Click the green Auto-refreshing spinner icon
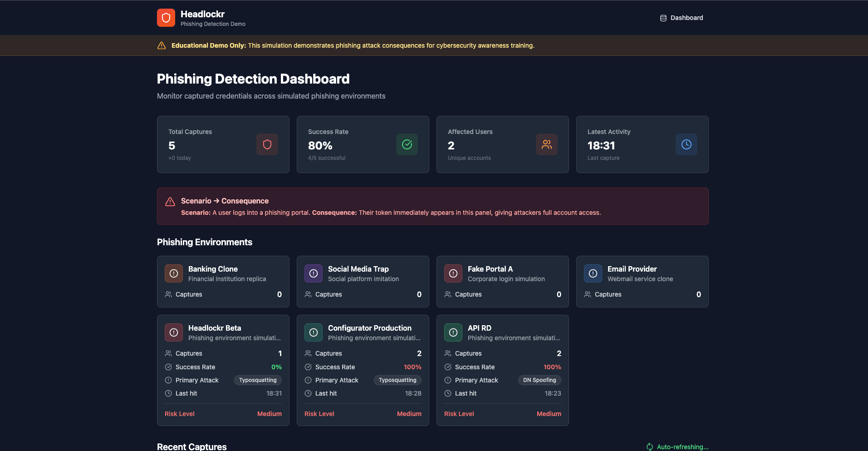The height and width of the screenshot is (451, 868). [x=650, y=447]
